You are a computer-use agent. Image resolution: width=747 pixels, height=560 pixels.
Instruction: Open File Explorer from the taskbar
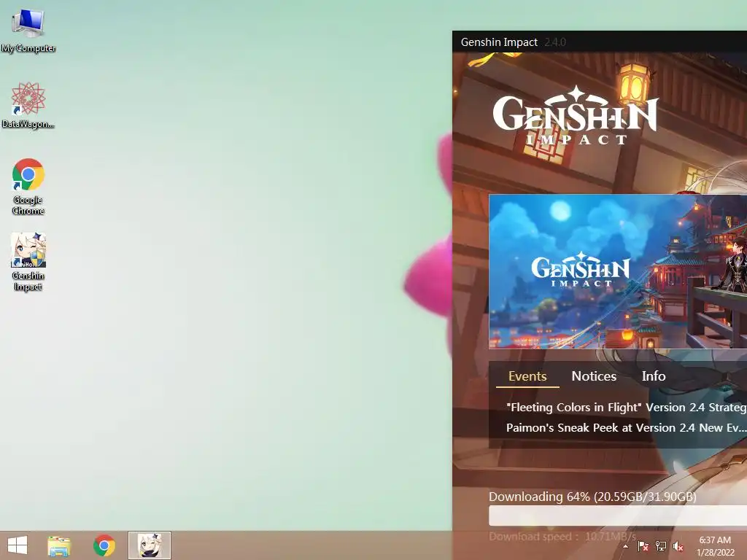point(59,545)
